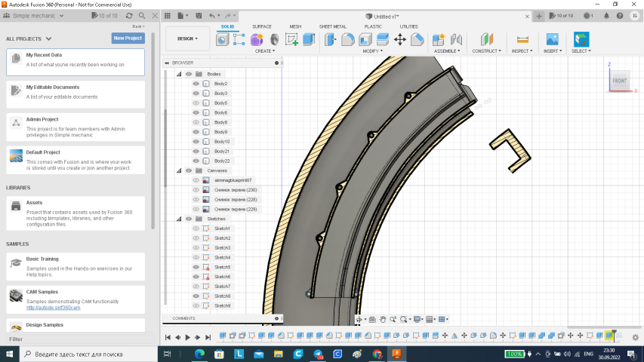Click the Save icon
Screen dimensions: 644x362
click(199, 16)
